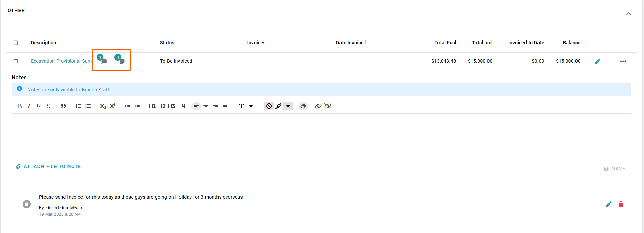The image size is (644, 233).
Task: Tick the Excavation Provisional Sum row checkbox
Action: [x=16, y=61]
